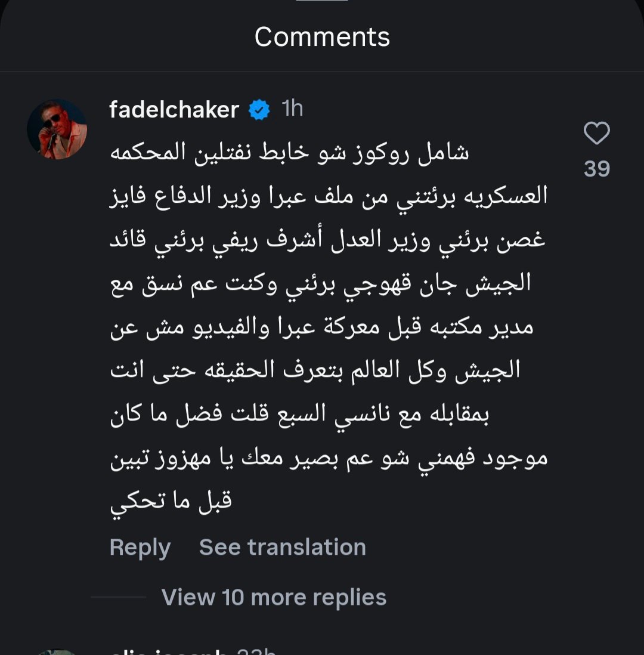Click the comment line starting مدير مكتبه
This screenshot has height=655, width=644.
321,326
